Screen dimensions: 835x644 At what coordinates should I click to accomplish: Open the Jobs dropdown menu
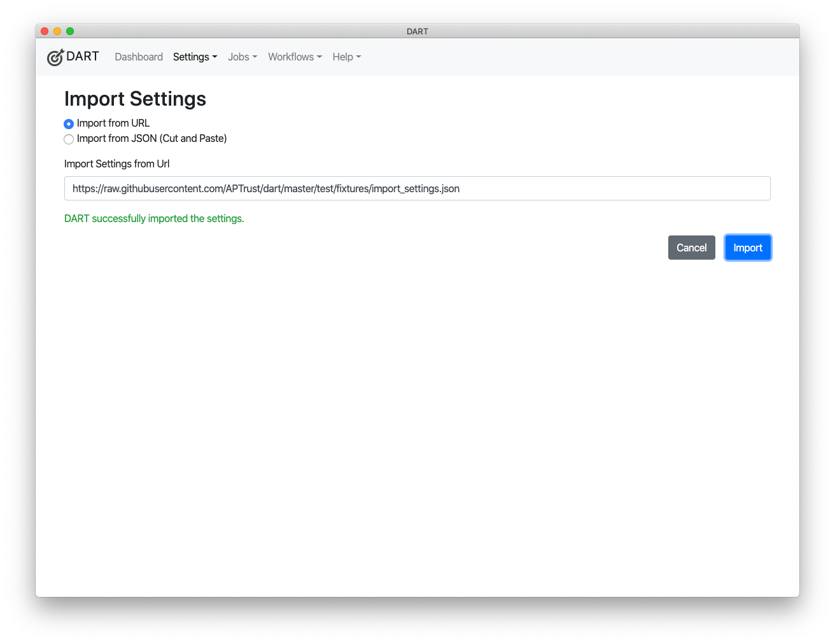tap(239, 57)
